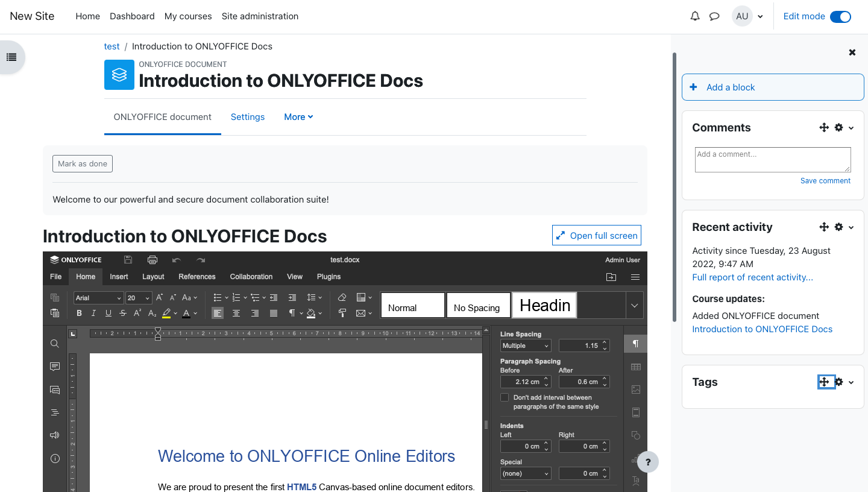Open header and footer settings icon
Screen dimensions: 868x492
pyautogui.click(x=636, y=412)
